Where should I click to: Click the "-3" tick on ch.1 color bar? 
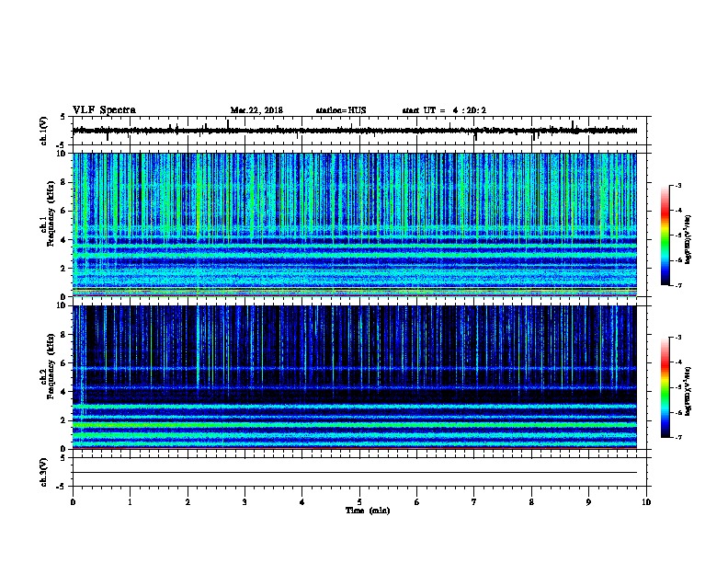[x=678, y=185]
